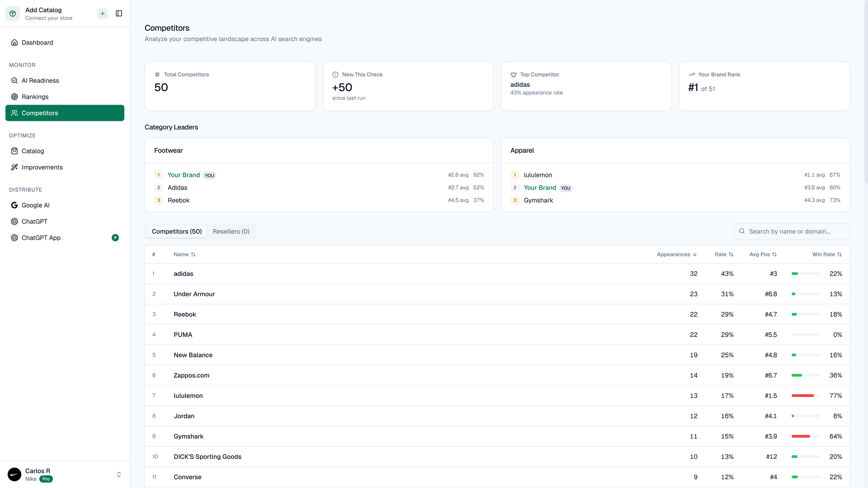868x488 pixels.
Task: Switch to the Competitors (50) tab
Action: click(177, 232)
